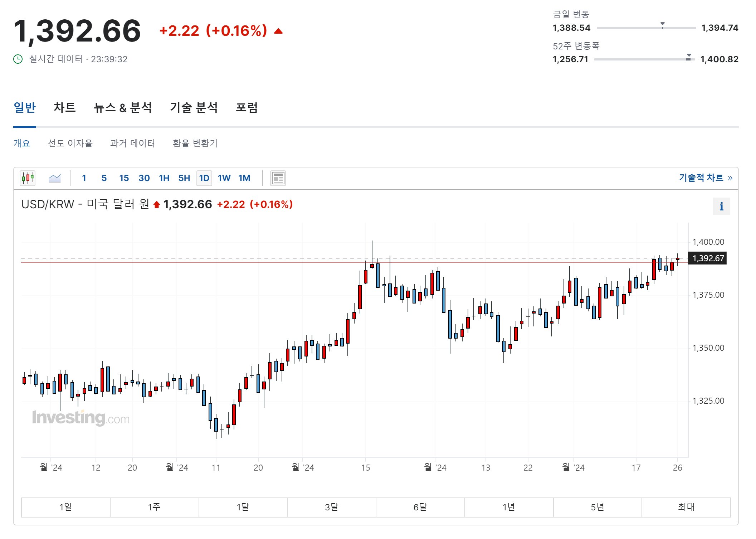Click the real-time data clock icon
The height and width of the screenshot is (539, 756).
[18, 59]
